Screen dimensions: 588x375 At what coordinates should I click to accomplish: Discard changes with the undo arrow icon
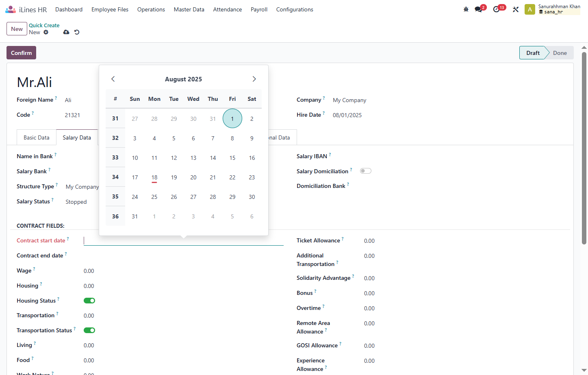(77, 32)
